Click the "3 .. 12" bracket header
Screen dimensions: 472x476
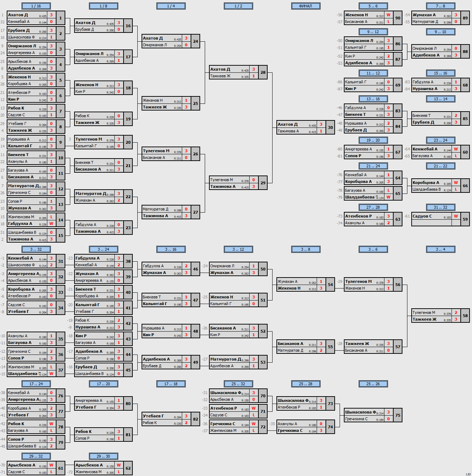pos(238,249)
